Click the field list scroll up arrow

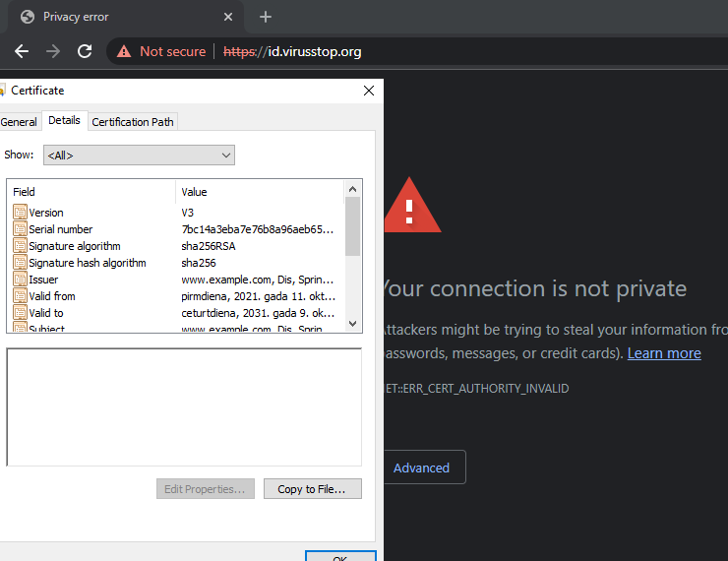point(353,189)
